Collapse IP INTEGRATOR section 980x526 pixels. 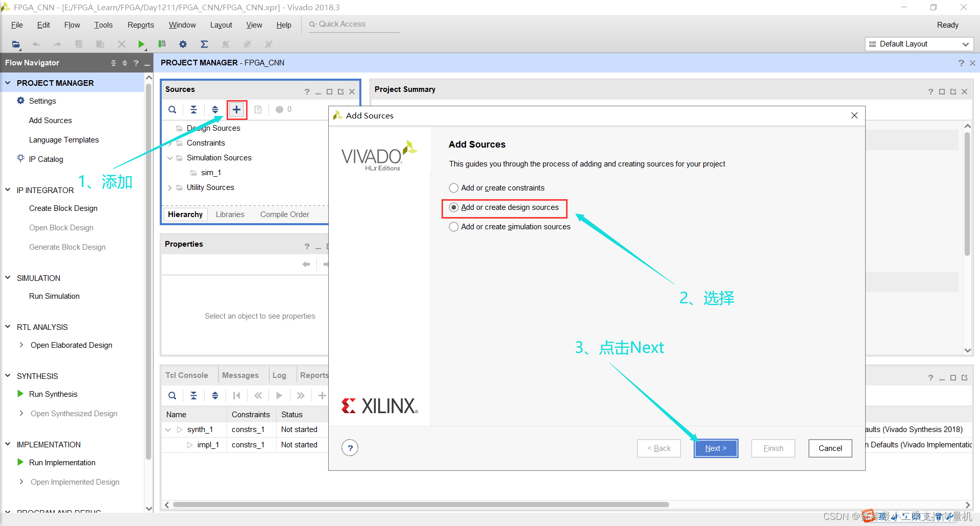[x=8, y=189]
